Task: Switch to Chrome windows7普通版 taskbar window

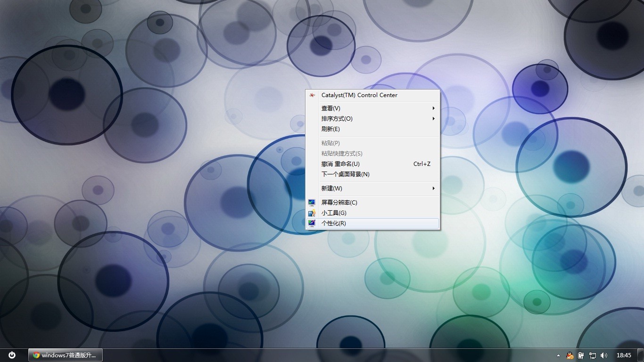Action: (66, 355)
